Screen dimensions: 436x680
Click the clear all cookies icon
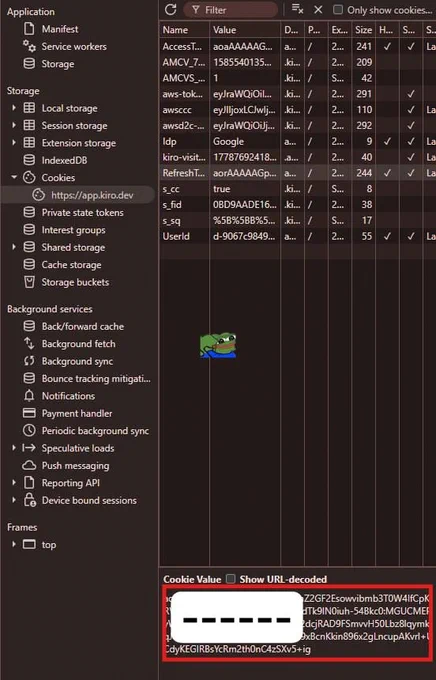pos(297,10)
